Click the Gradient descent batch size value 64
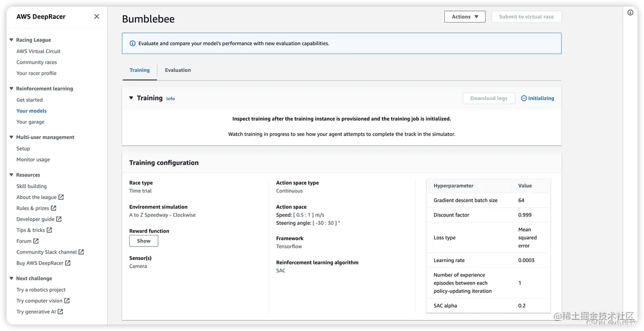Image resolution: width=644 pixels, height=331 pixels. [521, 200]
